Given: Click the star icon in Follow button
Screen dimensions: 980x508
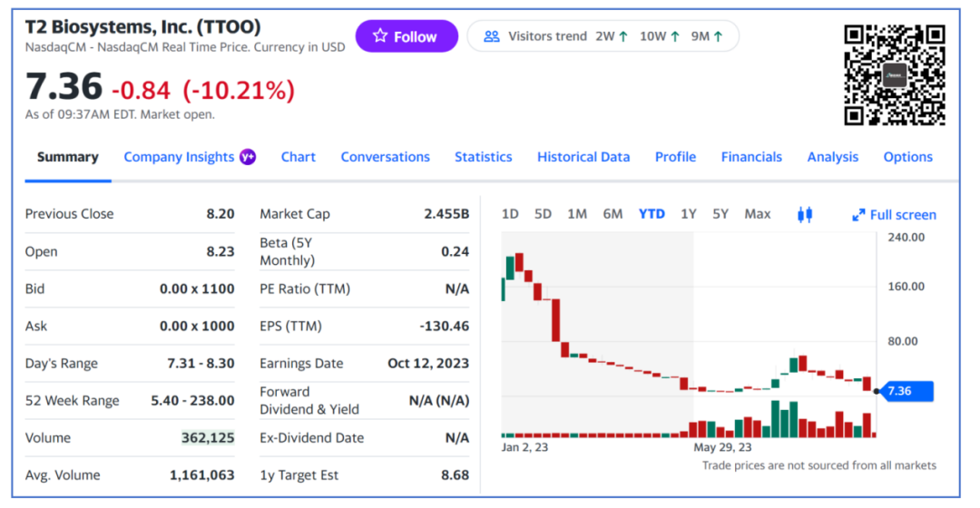Looking at the screenshot, I should (x=380, y=35).
